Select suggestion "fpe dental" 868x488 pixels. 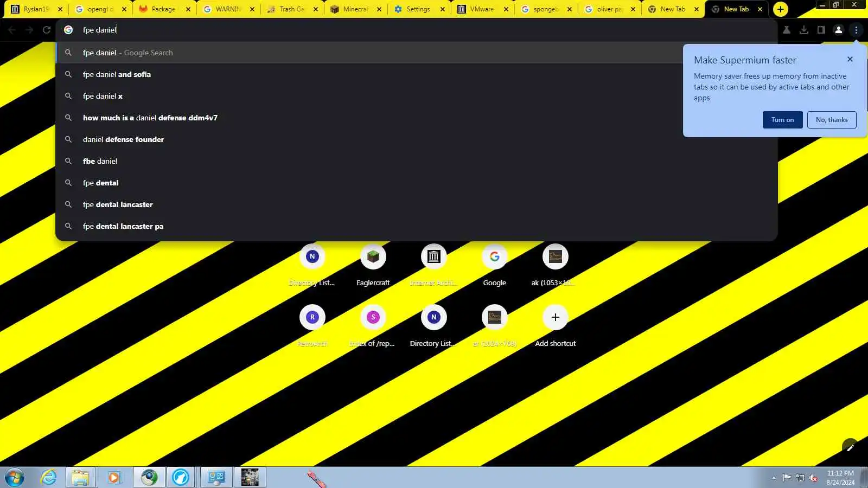tap(417, 183)
